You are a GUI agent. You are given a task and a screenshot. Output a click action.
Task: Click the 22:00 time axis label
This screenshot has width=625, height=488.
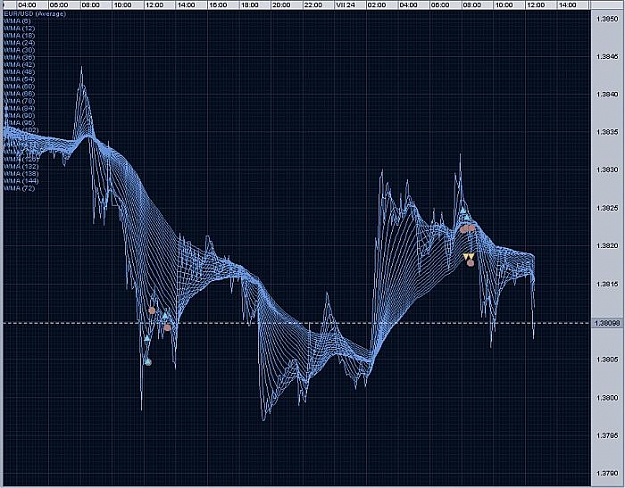(x=313, y=5)
